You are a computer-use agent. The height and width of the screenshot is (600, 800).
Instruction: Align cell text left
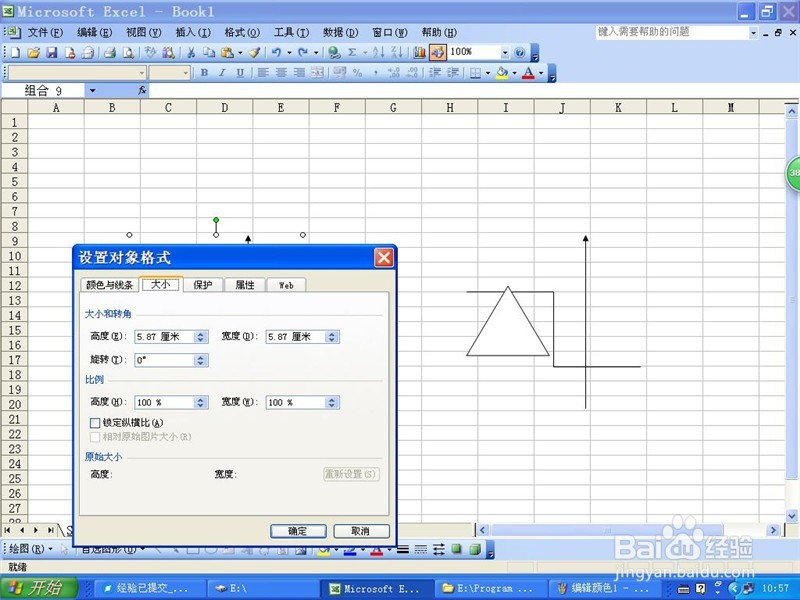[263, 73]
